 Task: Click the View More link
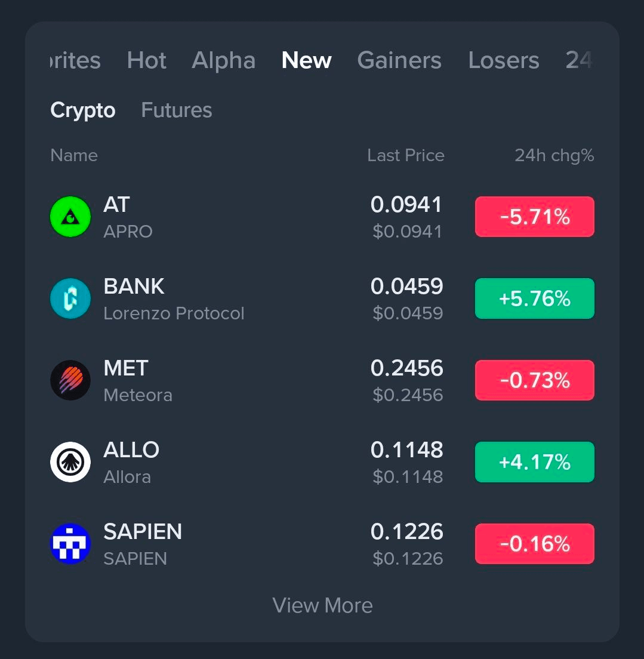322,605
